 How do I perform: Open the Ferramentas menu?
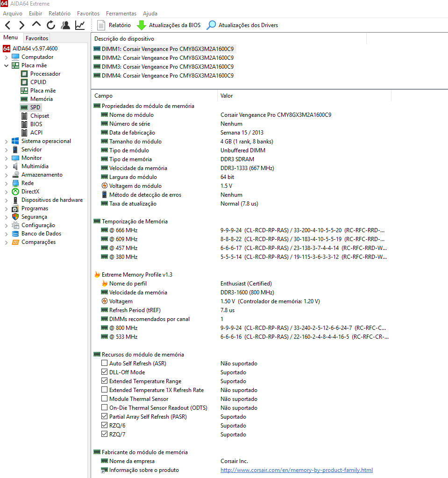point(121,14)
